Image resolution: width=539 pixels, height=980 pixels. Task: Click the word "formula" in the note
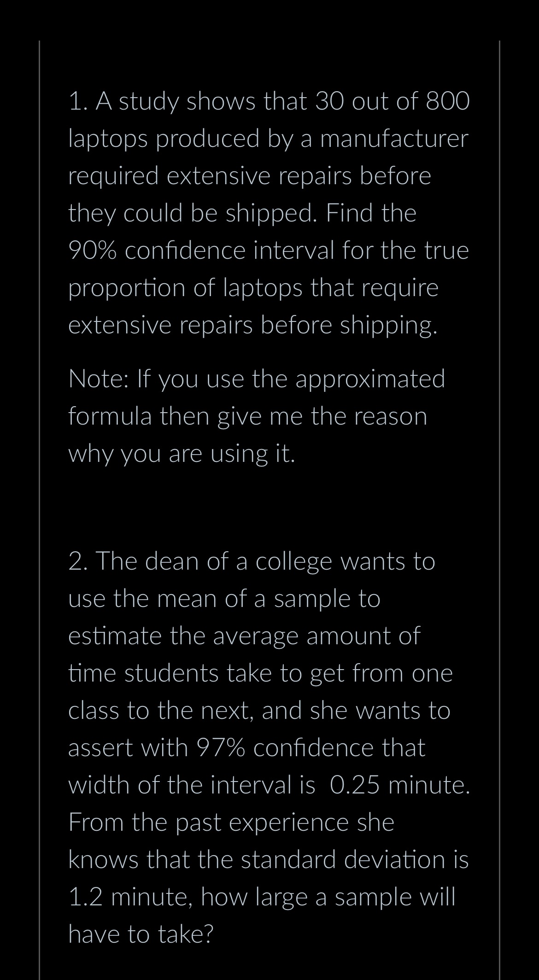point(110,416)
